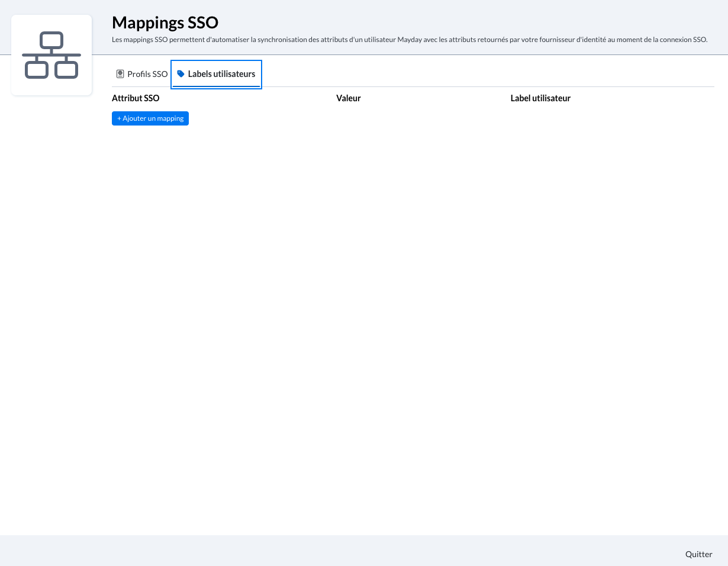Add a new mapping with Ajouter un mapping
The image size is (728, 566).
pyautogui.click(x=150, y=118)
